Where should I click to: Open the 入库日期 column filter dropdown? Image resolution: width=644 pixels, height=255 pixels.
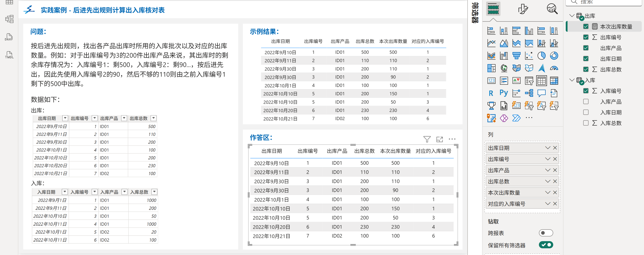tap(65, 192)
